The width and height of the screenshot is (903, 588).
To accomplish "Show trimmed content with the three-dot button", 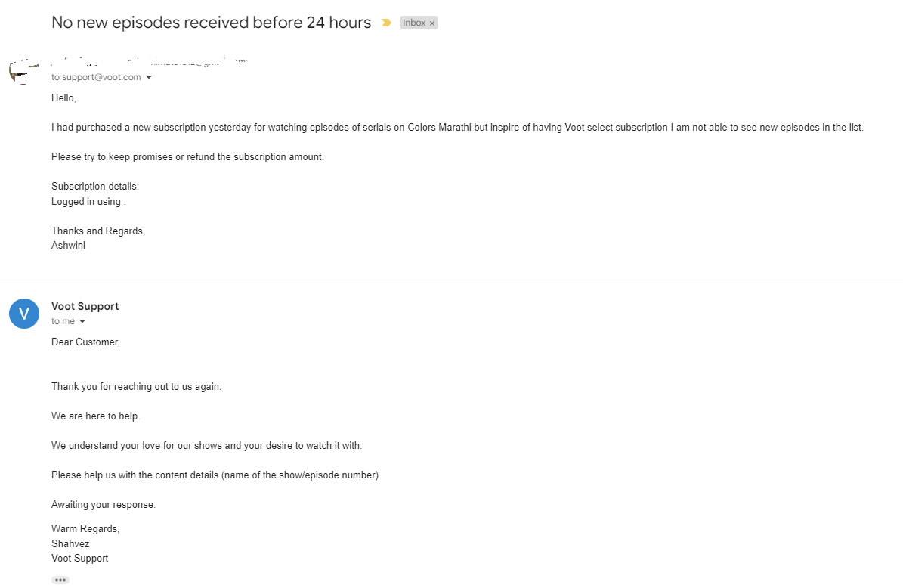I will point(60,580).
